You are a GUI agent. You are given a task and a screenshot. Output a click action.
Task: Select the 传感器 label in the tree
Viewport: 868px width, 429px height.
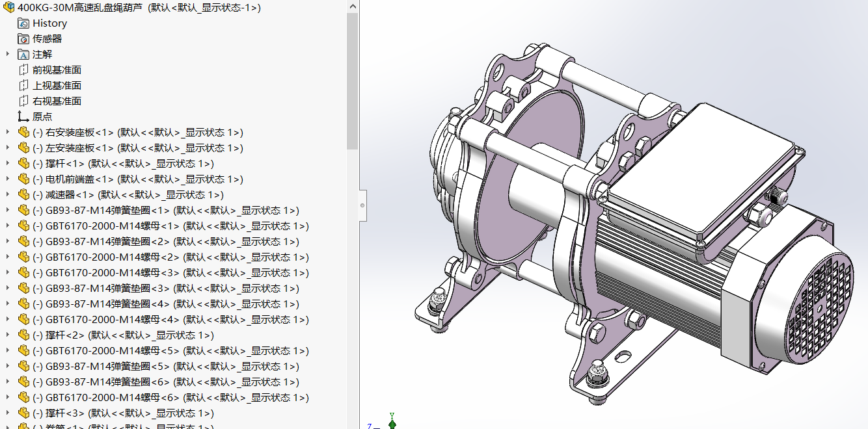47,39
